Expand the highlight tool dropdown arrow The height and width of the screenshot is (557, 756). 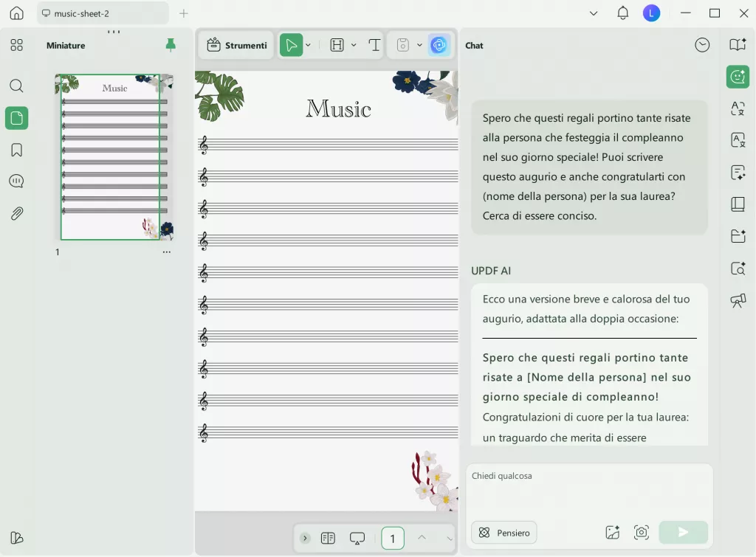[354, 45]
